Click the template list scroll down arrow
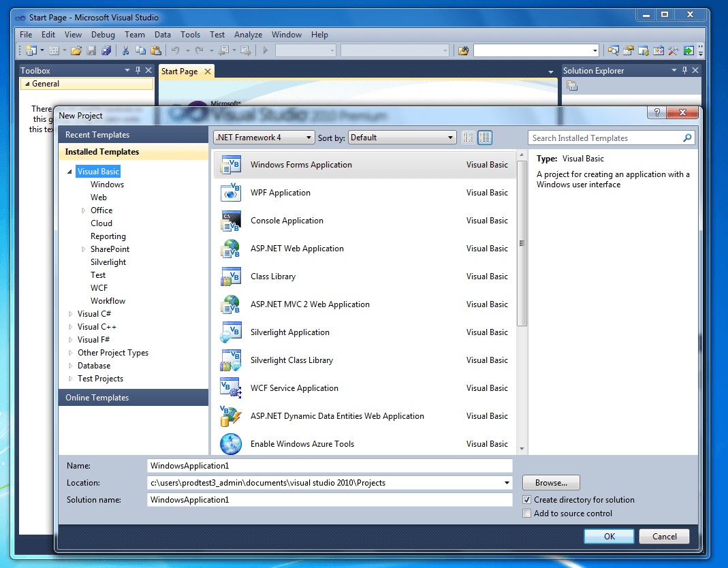This screenshot has height=568, width=728. [522, 449]
